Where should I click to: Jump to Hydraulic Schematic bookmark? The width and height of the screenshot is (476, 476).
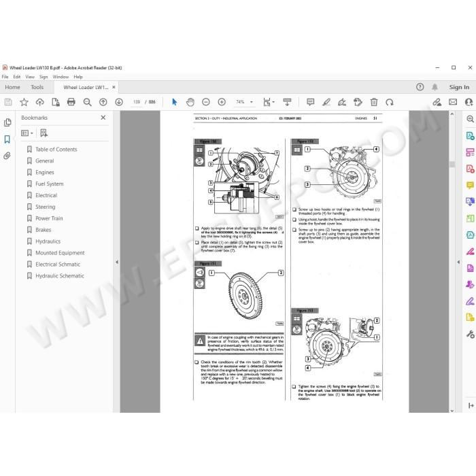pos(60,276)
